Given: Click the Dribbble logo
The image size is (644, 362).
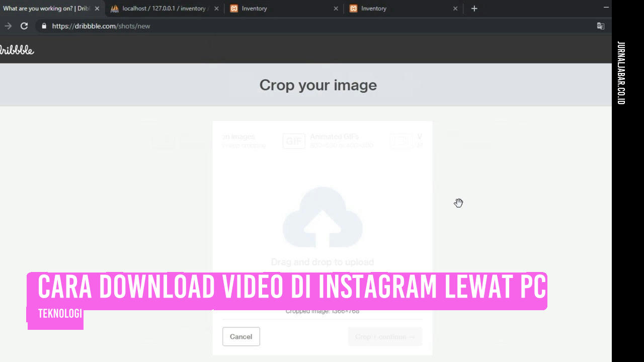Looking at the screenshot, I should pyautogui.click(x=17, y=50).
